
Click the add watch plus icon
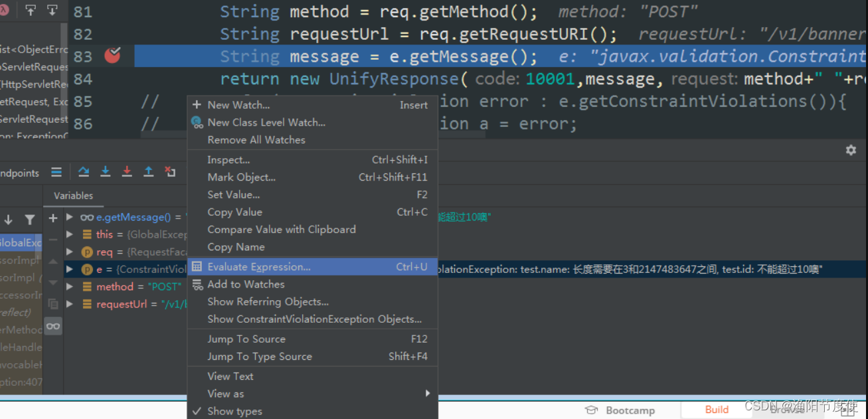52,218
